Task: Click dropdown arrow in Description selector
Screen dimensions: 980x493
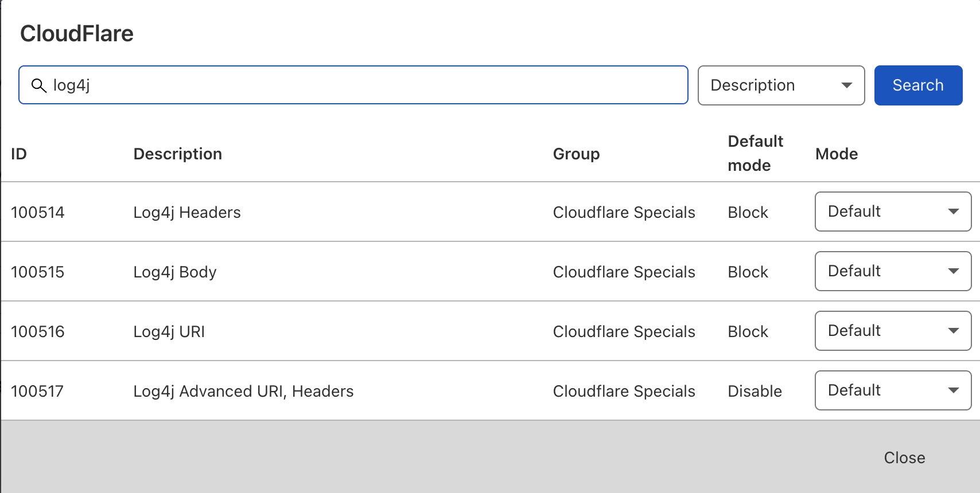Action: tap(846, 85)
